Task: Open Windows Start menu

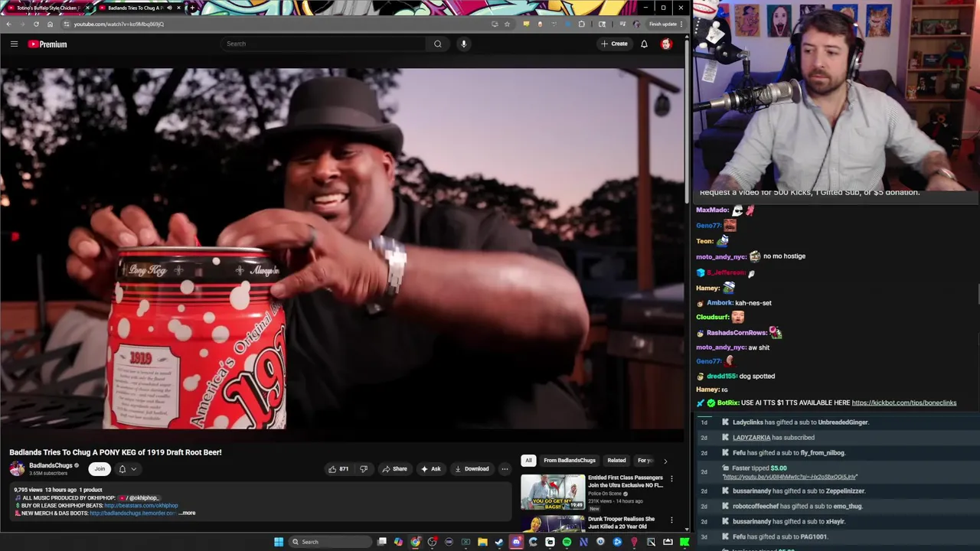Action: [279, 542]
